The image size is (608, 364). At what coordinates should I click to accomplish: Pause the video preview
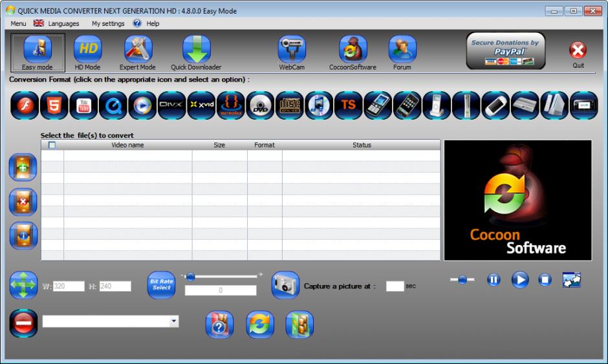[x=494, y=280]
